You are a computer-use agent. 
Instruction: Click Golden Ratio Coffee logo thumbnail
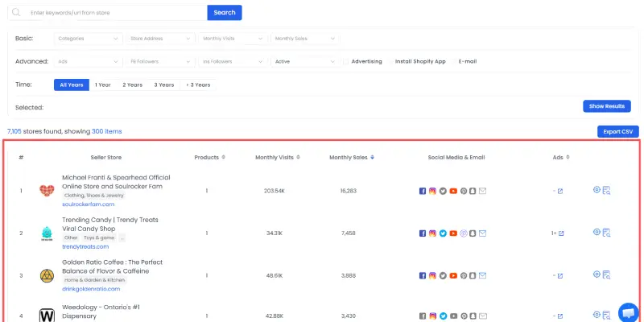pos(47,275)
